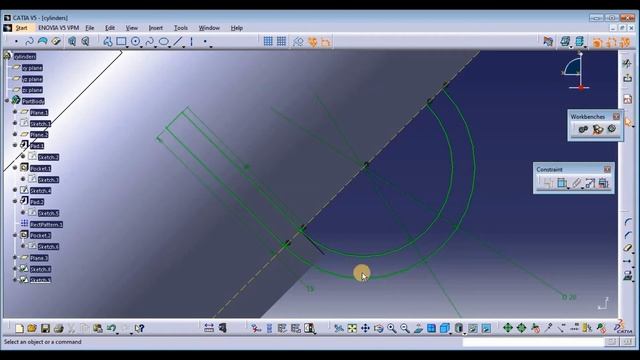The height and width of the screenshot is (360, 640).
Task: Open the Edit menu
Action: pos(110,28)
